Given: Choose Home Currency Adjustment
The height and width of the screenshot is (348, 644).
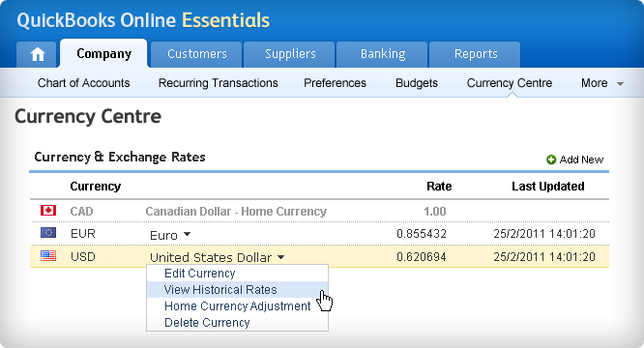Looking at the screenshot, I should tap(238, 306).
